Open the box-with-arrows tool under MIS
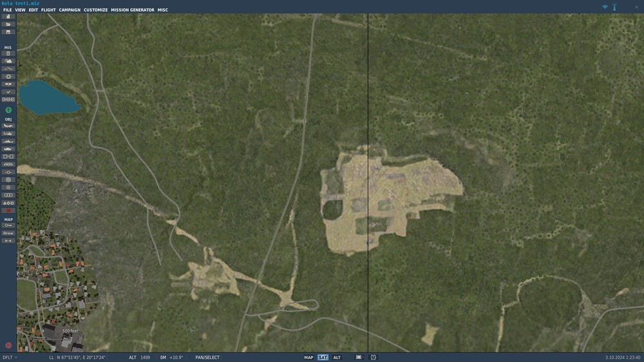Viewport: 644px width, 362px height. (x=8, y=77)
